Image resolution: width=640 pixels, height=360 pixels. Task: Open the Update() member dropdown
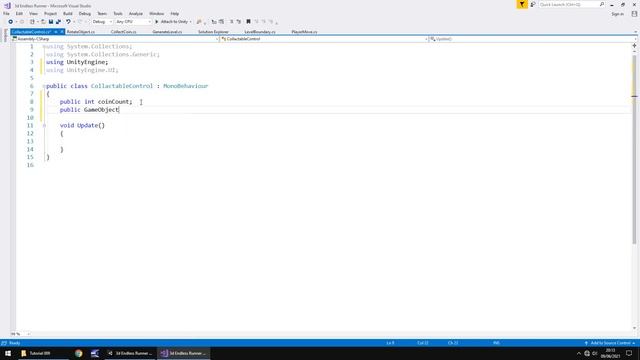click(533, 39)
